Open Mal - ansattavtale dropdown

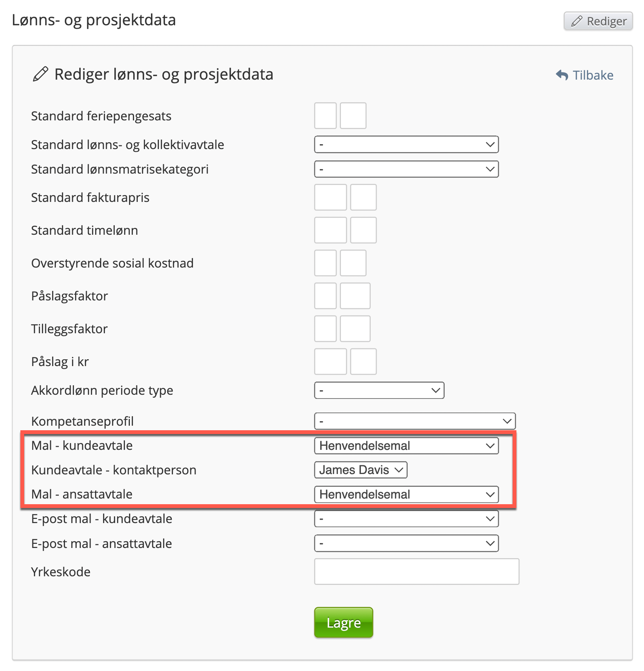(406, 494)
